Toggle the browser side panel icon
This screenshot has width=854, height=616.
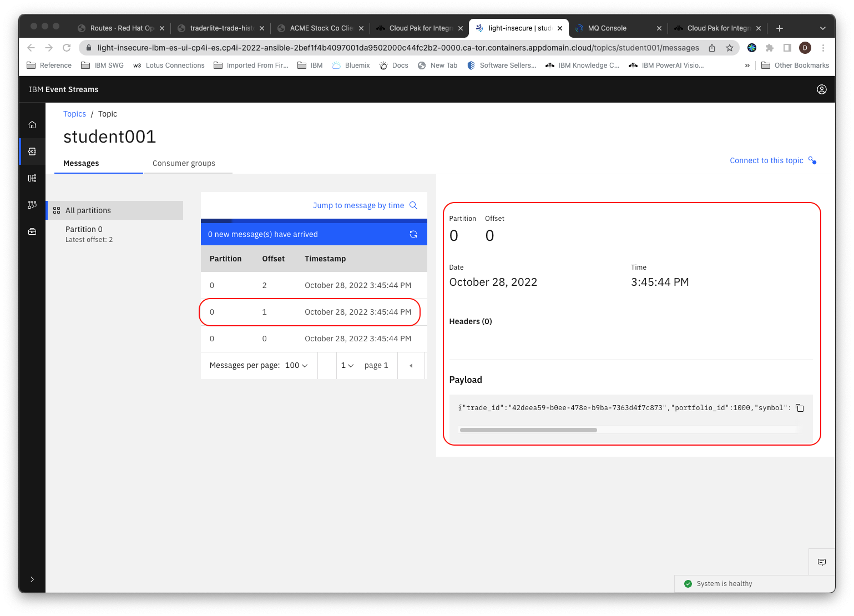click(787, 48)
